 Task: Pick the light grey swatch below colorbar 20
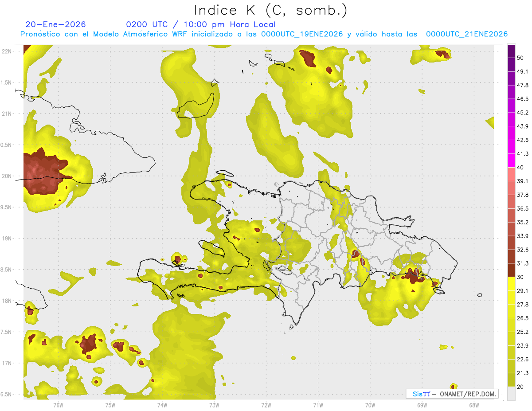[511, 394]
